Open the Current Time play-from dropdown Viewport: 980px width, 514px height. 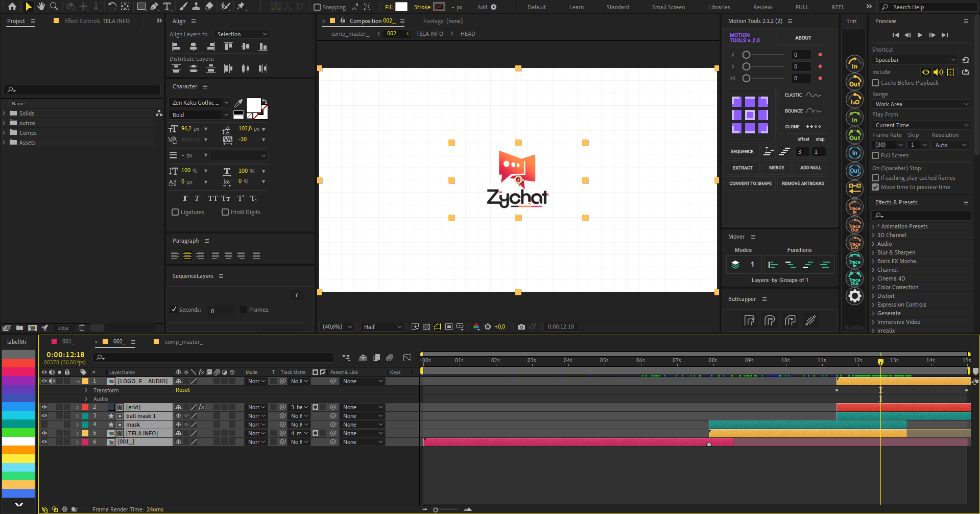(x=921, y=125)
